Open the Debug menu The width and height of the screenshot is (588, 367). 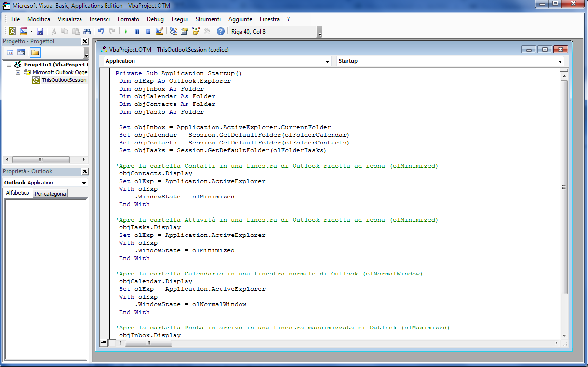tap(155, 19)
